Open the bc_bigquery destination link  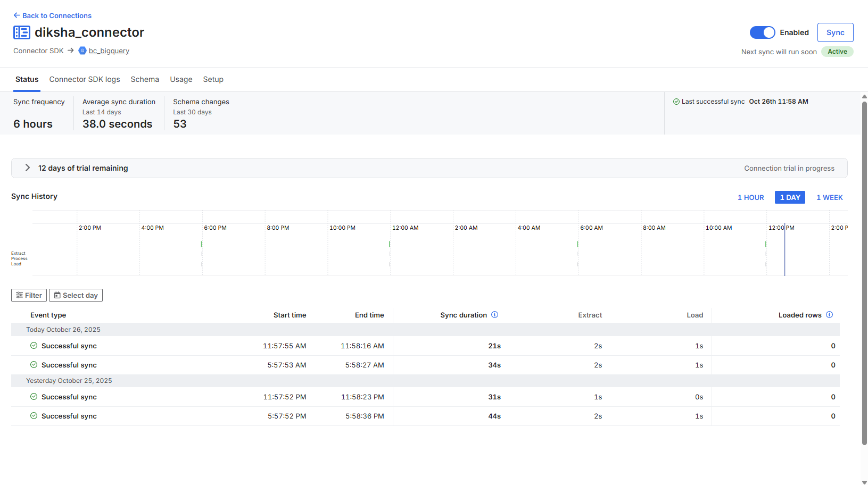coord(109,51)
